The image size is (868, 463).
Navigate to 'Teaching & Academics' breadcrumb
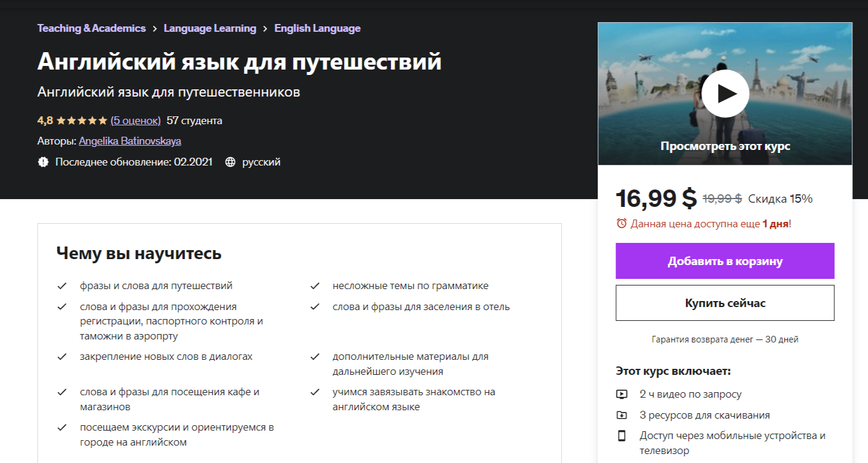tap(91, 28)
